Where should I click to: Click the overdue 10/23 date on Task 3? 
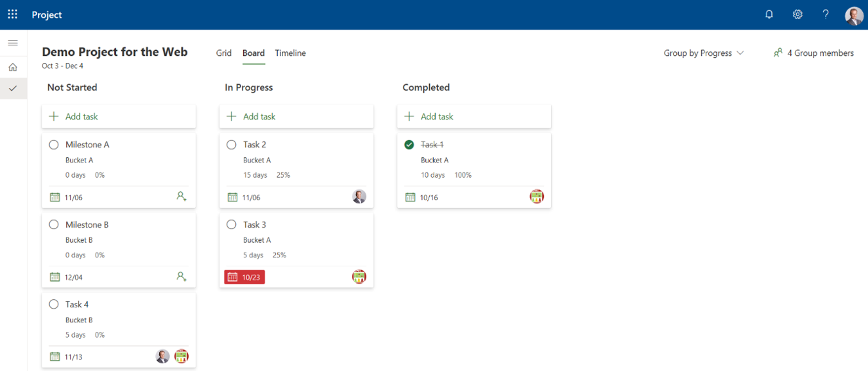(244, 277)
